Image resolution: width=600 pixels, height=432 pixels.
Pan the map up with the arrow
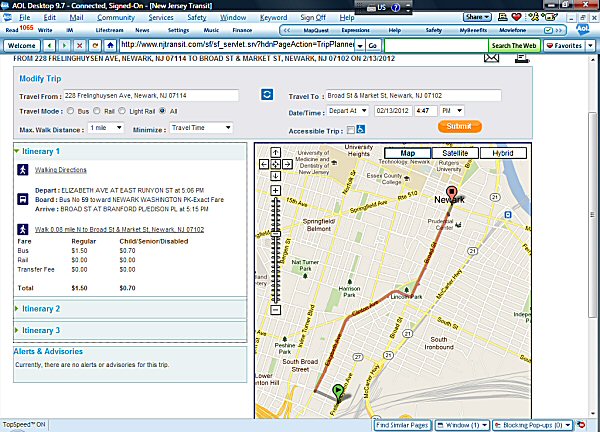click(x=276, y=152)
